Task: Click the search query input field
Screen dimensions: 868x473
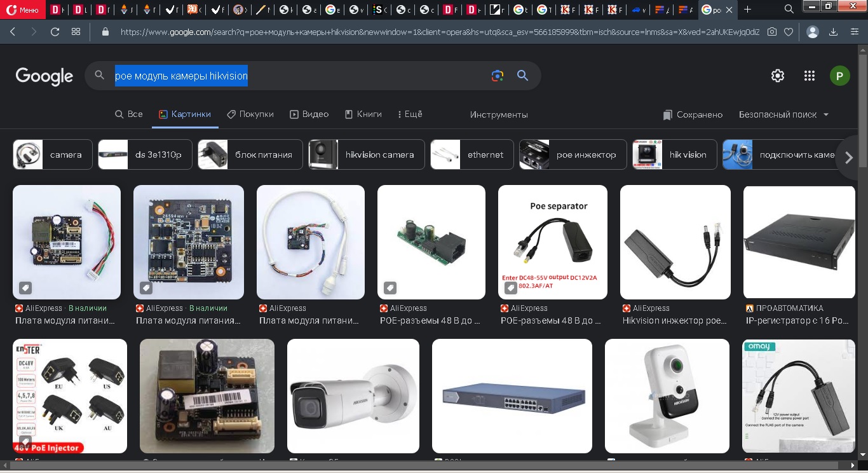Action: pos(299,76)
